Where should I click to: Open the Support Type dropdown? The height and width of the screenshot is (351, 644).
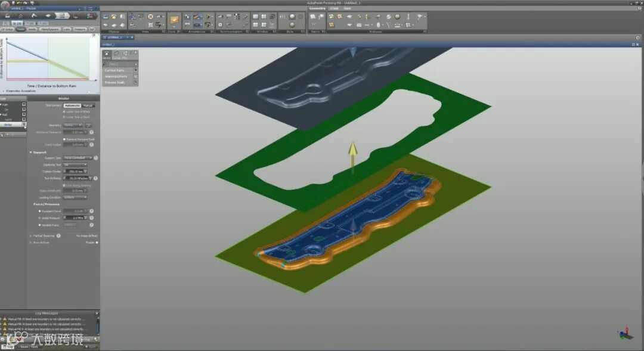click(x=78, y=158)
